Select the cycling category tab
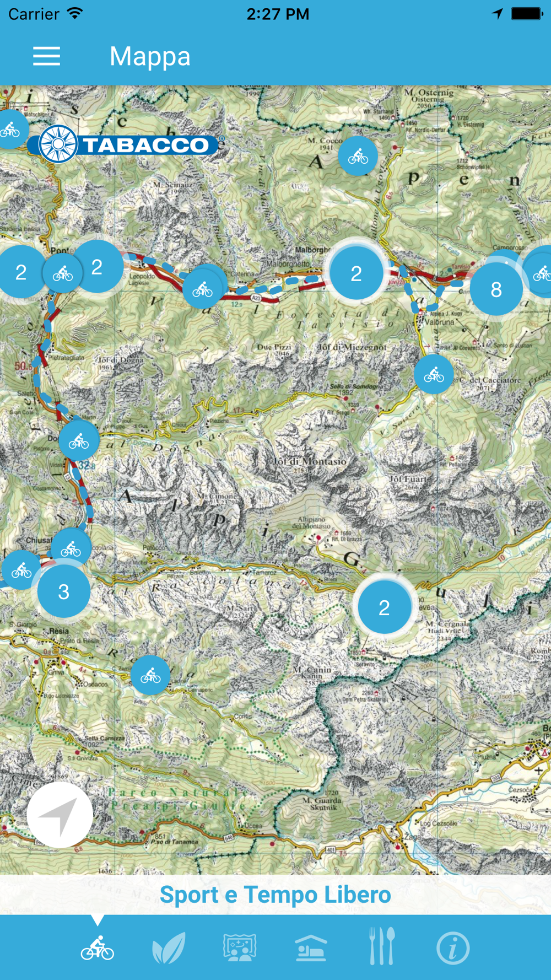The width and height of the screenshot is (551, 980). pyautogui.click(x=98, y=948)
